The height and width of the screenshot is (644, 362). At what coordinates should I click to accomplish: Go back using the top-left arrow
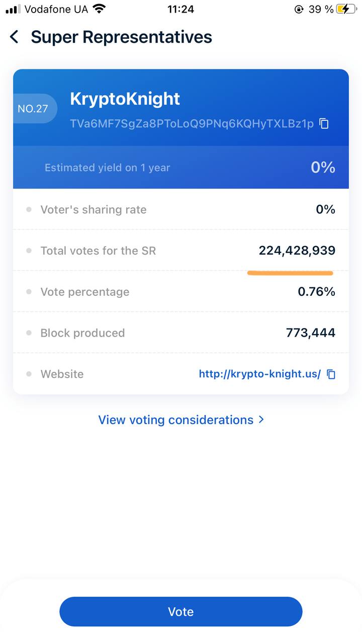point(14,37)
